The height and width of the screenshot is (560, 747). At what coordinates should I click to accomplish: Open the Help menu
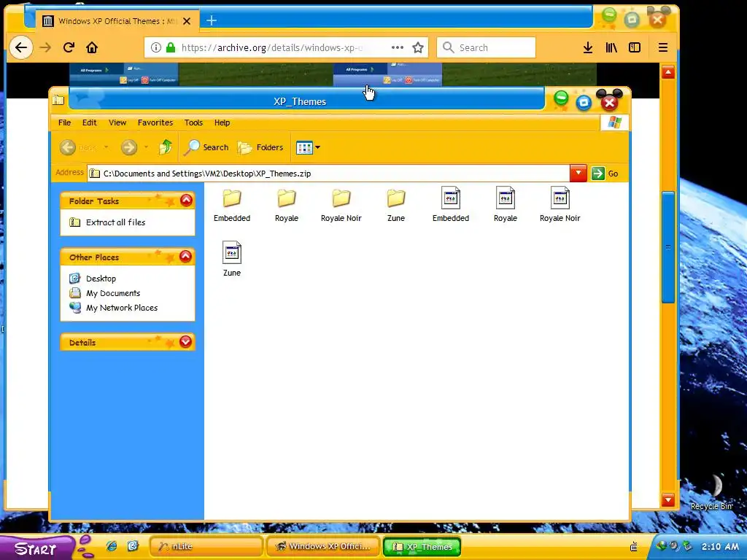222,122
